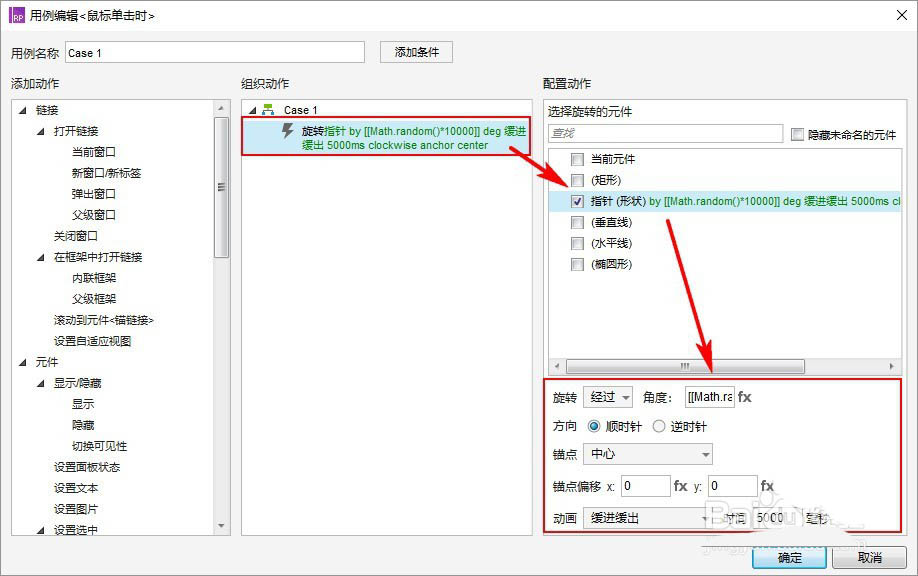Click the anchor offset y input field

732,486
